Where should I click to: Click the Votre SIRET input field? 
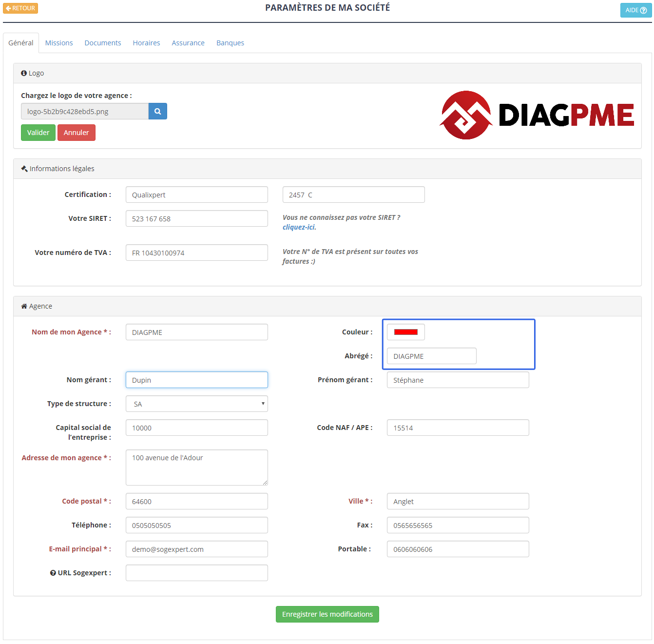click(x=197, y=218)
